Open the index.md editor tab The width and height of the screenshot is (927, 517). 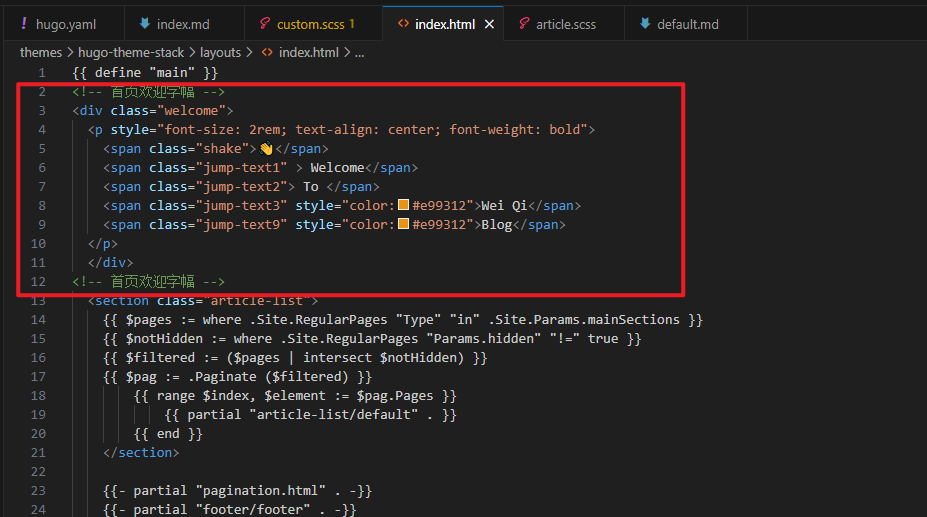[184, 24]
